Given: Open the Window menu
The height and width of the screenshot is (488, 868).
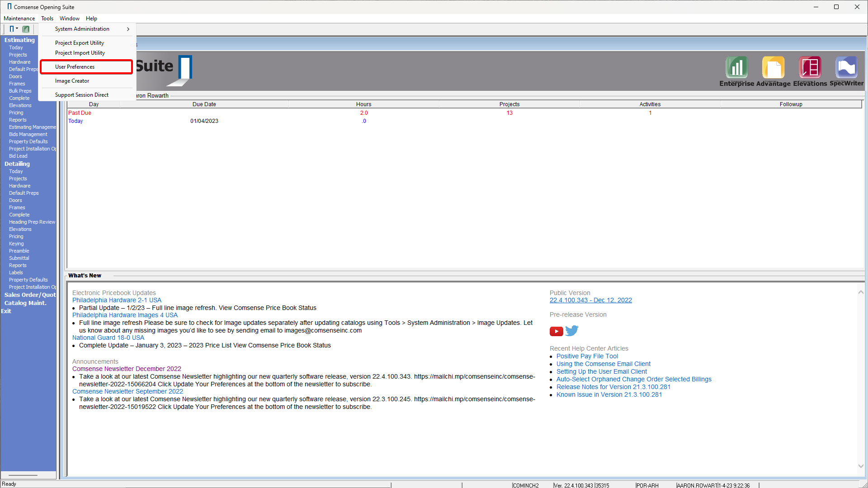Looking at the screenshot, I should pos(70,19).
